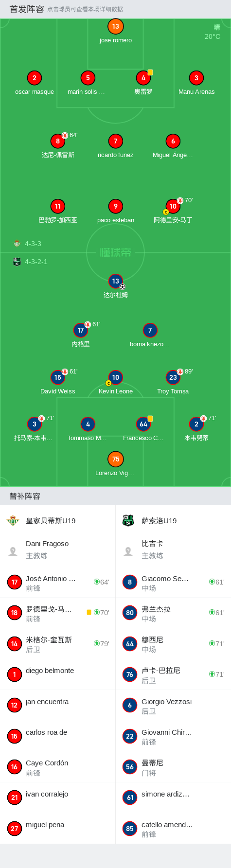
Task: Tap goalkeeper jose romero's number 13 icon
Action: 115,26
